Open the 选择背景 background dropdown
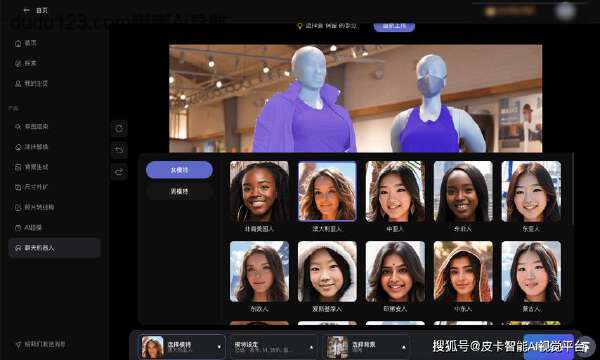This screenshot has width=600, height=360. click(366, 347)
